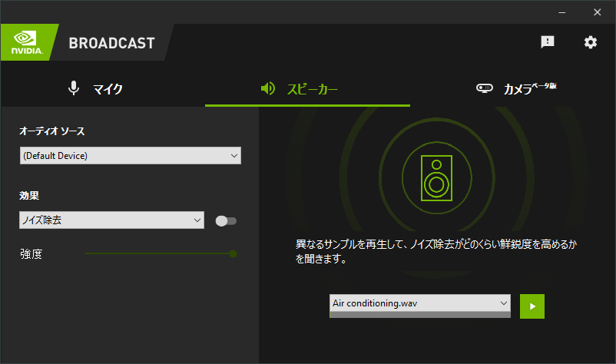Minimize the Broadcast window
The width and height of the screenshot is (616, 364).
click(562, 12)
